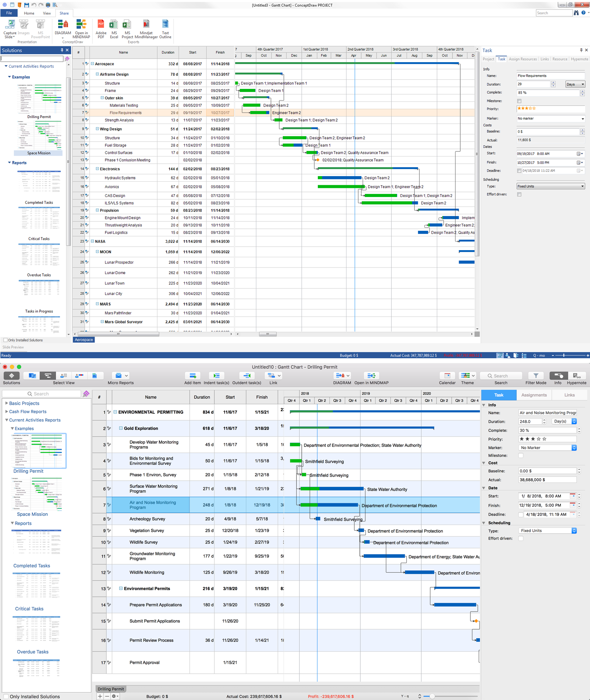Click the Complete 30 % field in the lower panel
This screenshot has height=700, width=590.
point(548,430)
